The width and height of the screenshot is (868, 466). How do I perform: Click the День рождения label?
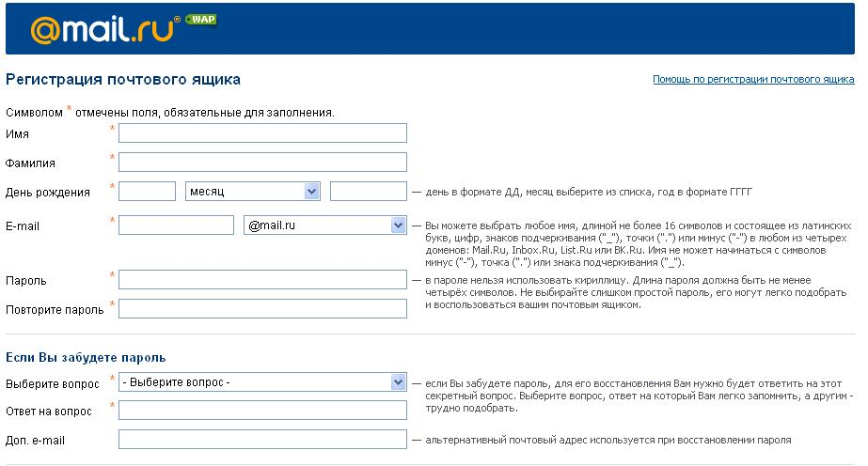coord(48,193)
